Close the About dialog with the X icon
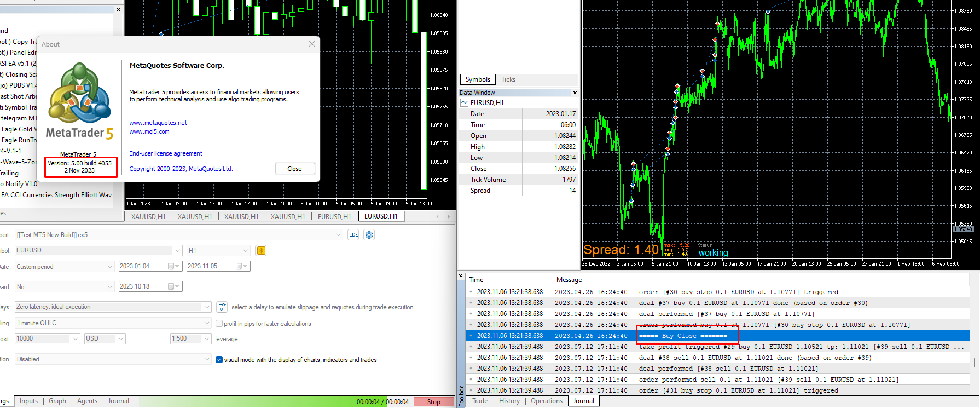 [312, 44]
